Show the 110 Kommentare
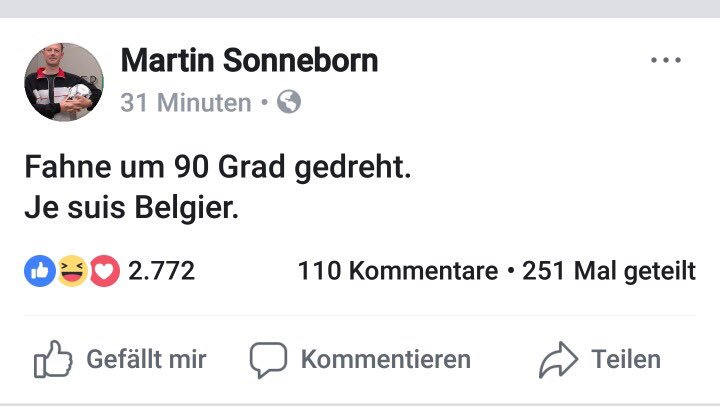The height and width of the screenshot is (406, 720). [397, 271]
